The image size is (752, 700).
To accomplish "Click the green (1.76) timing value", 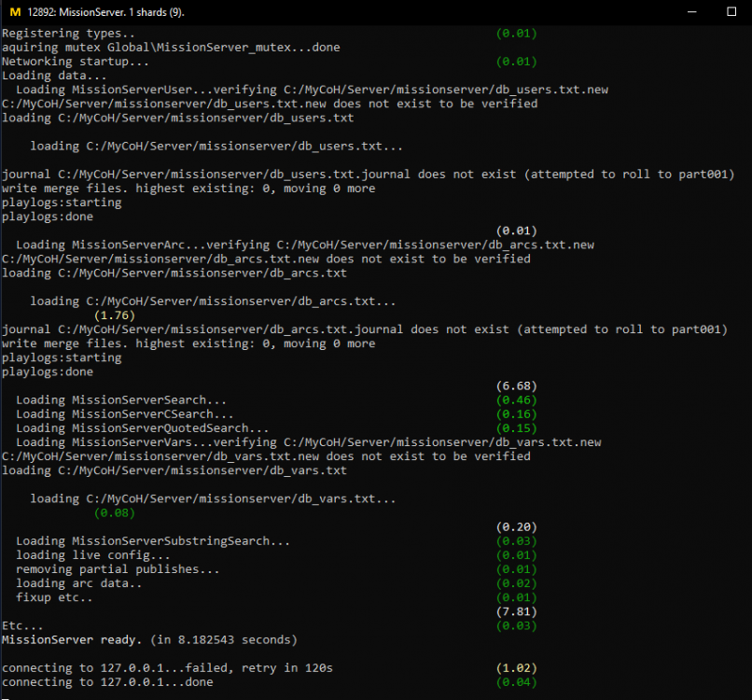I will coord(114,315).
